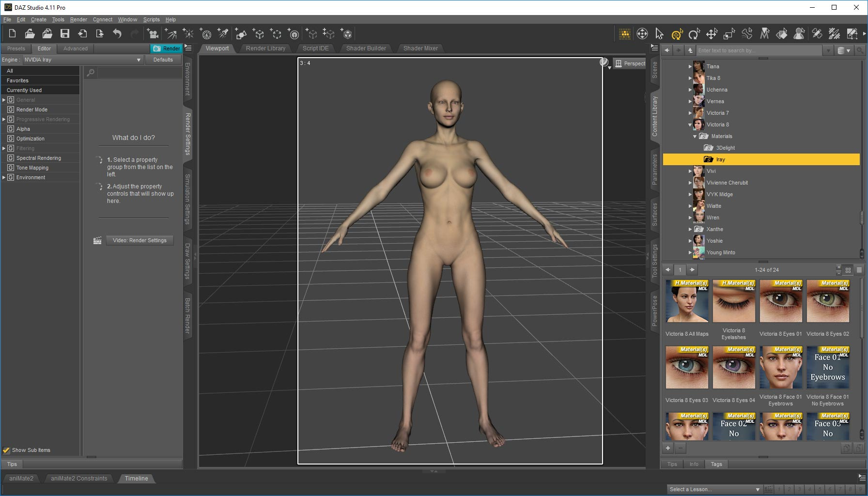Image resolution: width=868 pixels, height=496 pixels.
Task: Select the Surface Selection tool
Action: tap(782, 33)
